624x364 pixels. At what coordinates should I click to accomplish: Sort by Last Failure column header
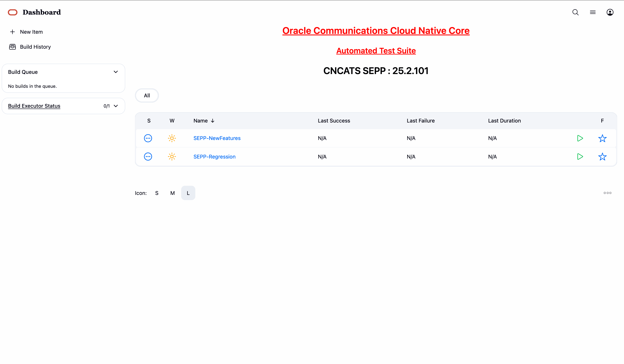420,121
